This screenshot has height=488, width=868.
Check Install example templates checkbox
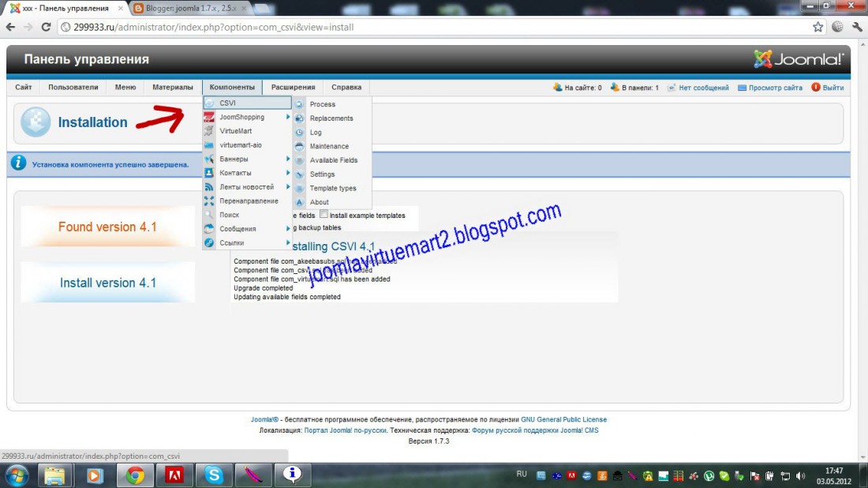(324, 214)
